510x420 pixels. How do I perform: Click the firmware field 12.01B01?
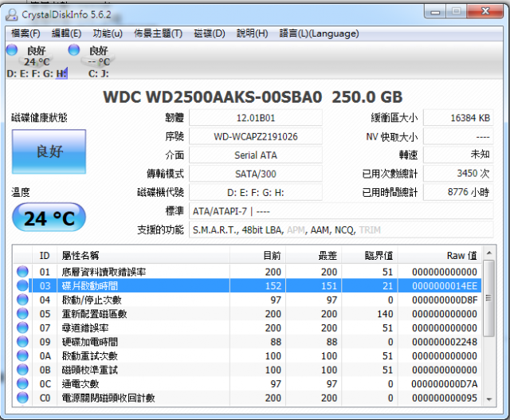[x=256, y=118]
